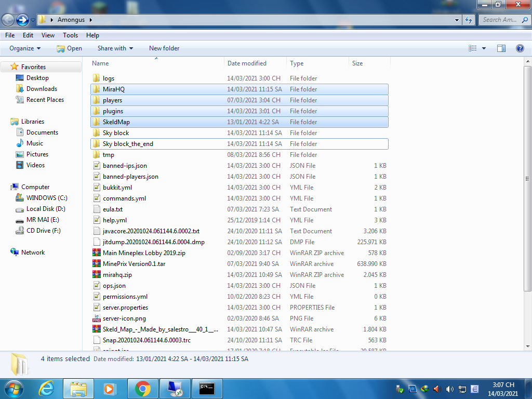Open the Music library
The height and width of the screenshot is (399, 532).
pyautogui.click(x=35, y=143)
